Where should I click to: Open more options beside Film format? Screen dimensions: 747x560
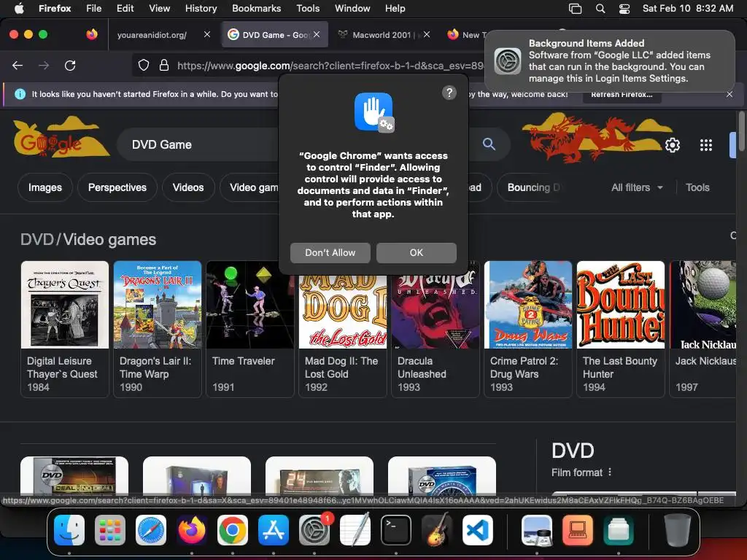pos(610,472)
